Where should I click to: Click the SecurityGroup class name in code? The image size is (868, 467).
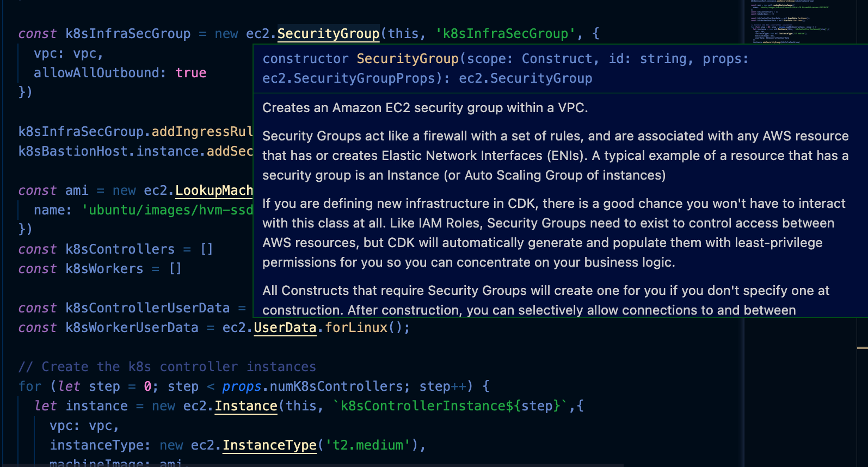pyautogui.click(x=328, y=34)
